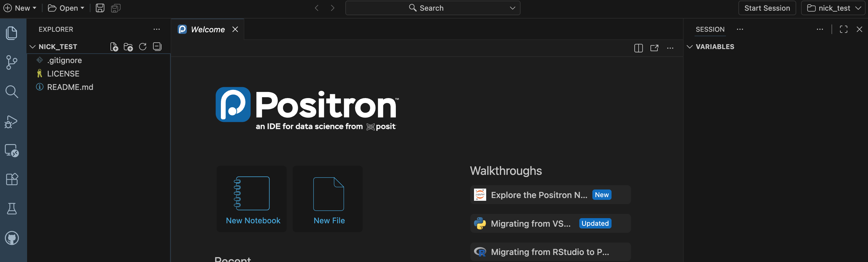This screenshot has width=868, height=262.
Task: Click the Start Session button
Action: (767, 8)
